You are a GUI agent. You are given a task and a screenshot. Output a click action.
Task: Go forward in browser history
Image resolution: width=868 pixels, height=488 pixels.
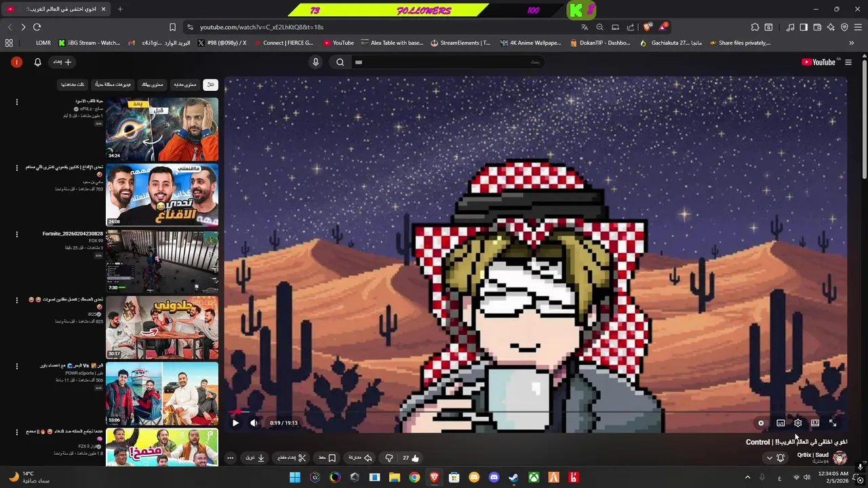click(23, 27)
